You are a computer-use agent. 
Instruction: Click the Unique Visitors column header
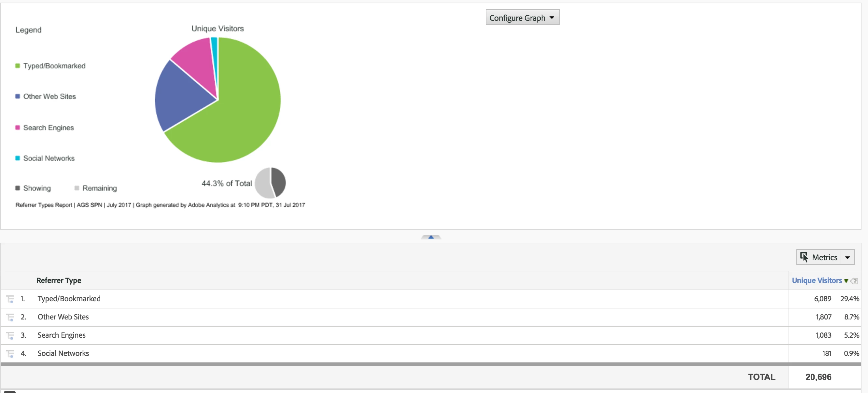point(817,280)
